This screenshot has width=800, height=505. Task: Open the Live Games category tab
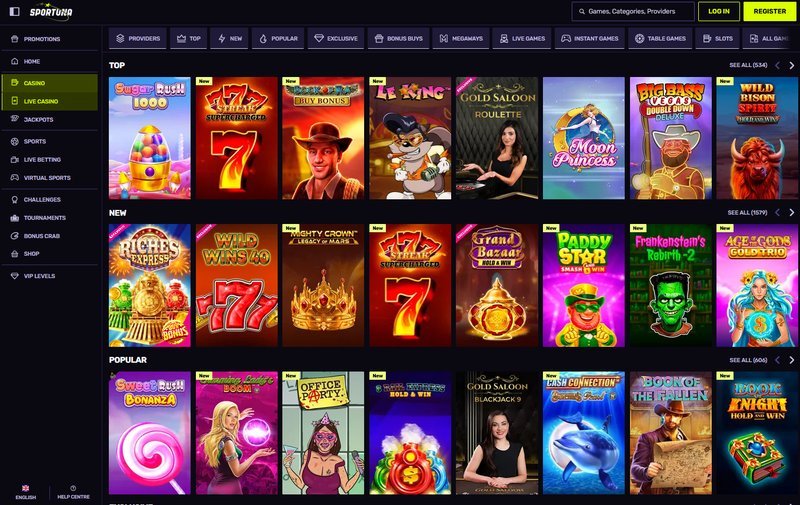(x=522, y=38)
